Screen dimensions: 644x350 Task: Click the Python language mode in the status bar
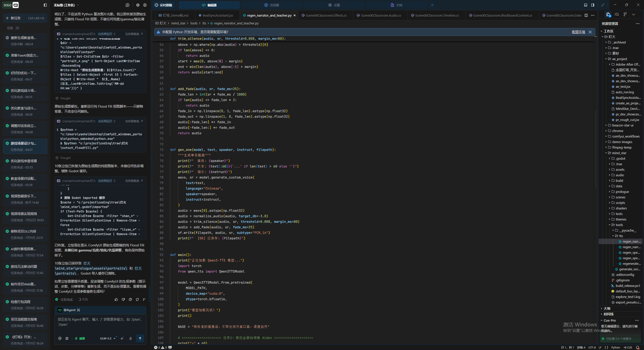click(x=616, y=347)
